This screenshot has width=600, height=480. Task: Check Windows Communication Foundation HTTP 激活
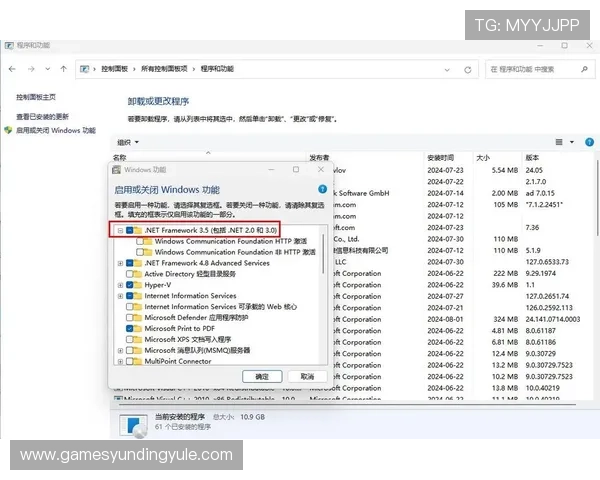(x=140, y=242)
